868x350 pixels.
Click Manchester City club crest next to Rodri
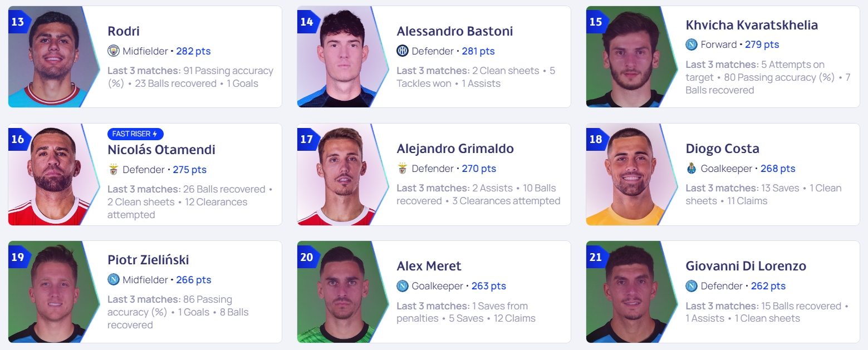114,51
